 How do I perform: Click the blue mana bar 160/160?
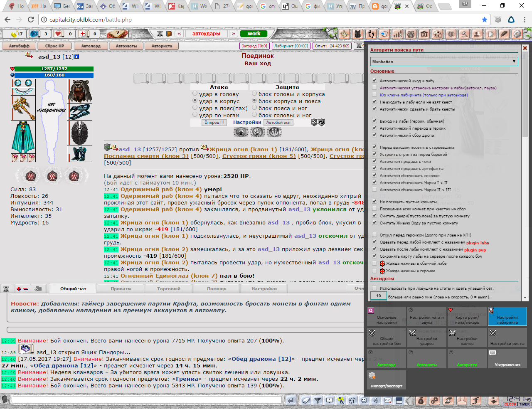pyautogui.click(x=54, y=75)
